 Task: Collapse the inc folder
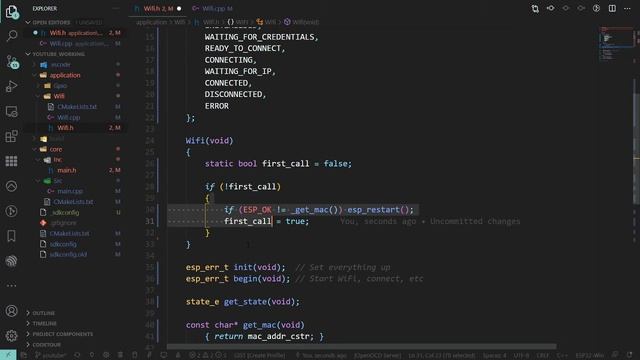58,160
